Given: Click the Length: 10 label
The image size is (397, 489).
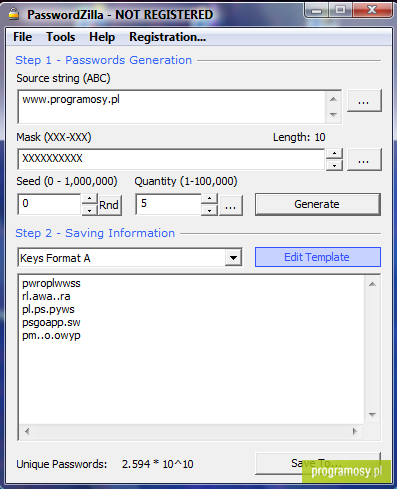Looking at the screenshot, I should tap(299, 137).
